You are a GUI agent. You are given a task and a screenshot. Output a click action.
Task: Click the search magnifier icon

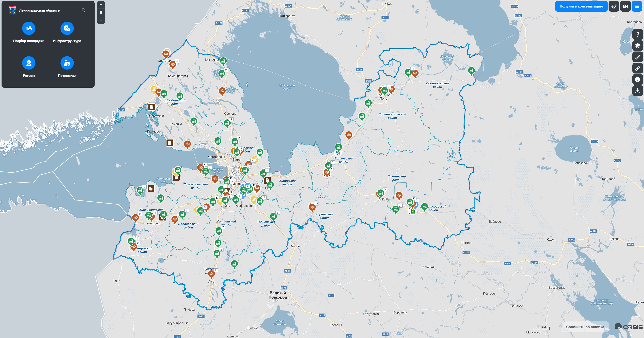84,10
